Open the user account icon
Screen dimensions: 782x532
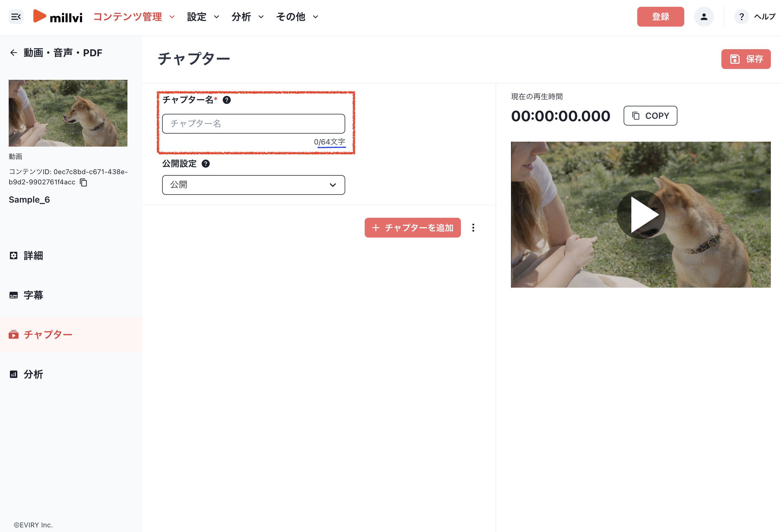pyautogui.click(x=704, y=16)
